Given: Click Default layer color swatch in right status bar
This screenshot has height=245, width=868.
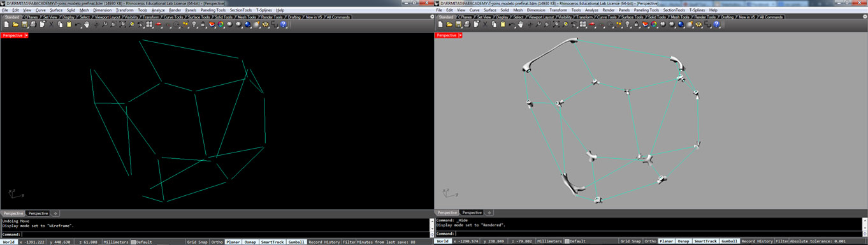Looking at the screenshot, I should pos(567,242).
